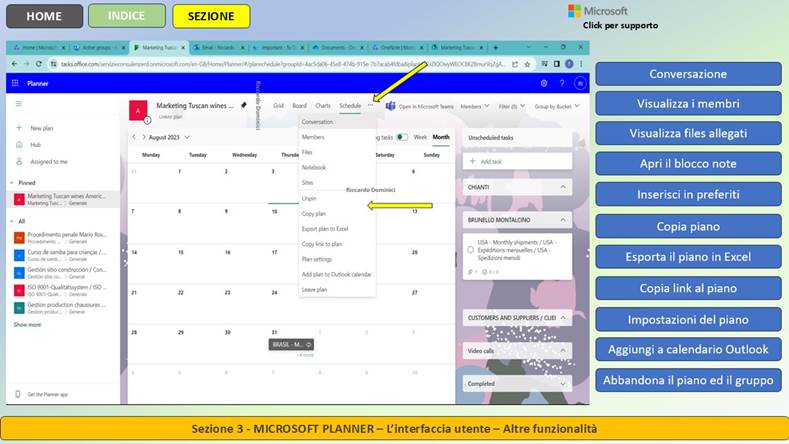Open the three-dots more menu beside Schedule
The height and width of the screenshot is (444, 789).
(371, 105)
